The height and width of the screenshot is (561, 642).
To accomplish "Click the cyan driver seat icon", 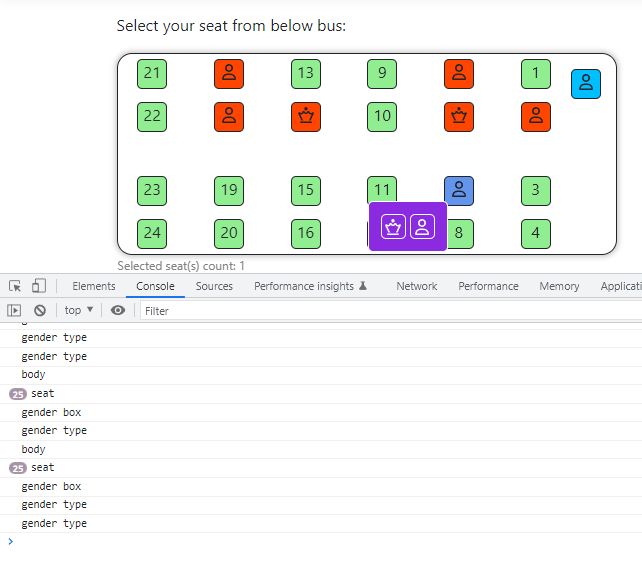I will tap(585, 84).
